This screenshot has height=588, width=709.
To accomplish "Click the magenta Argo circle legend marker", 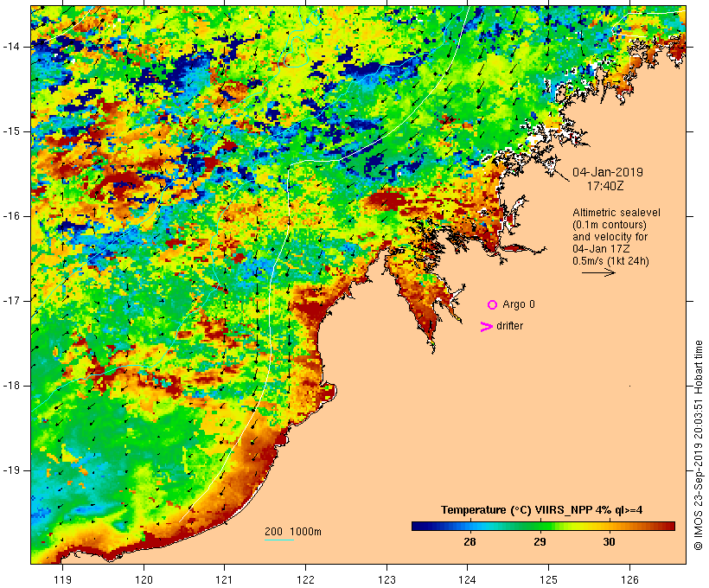I will point(493,305).
